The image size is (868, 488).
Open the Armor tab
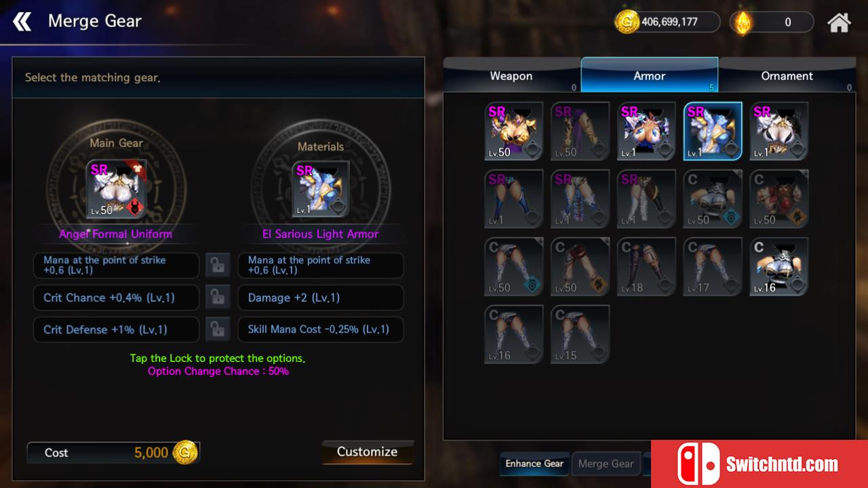pyautogui.click(x=650, y=75)
